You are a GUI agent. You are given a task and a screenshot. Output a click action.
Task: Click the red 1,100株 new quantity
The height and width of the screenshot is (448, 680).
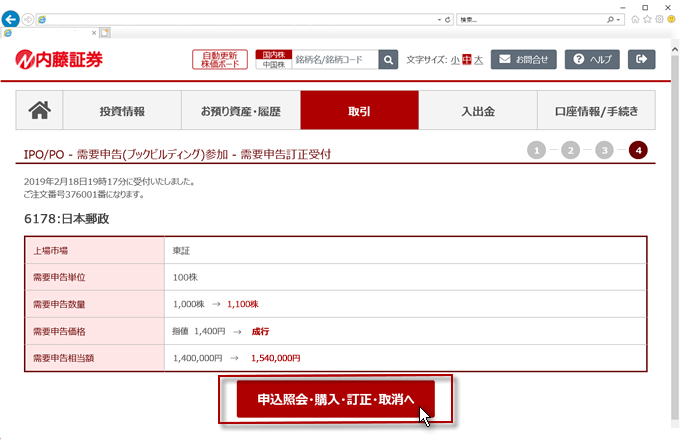[243, 304]
